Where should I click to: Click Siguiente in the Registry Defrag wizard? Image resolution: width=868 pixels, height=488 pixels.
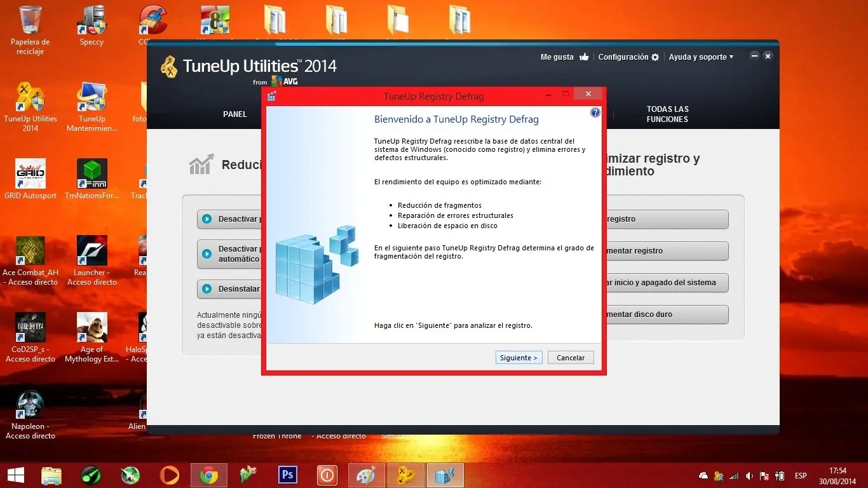[519, 358]
